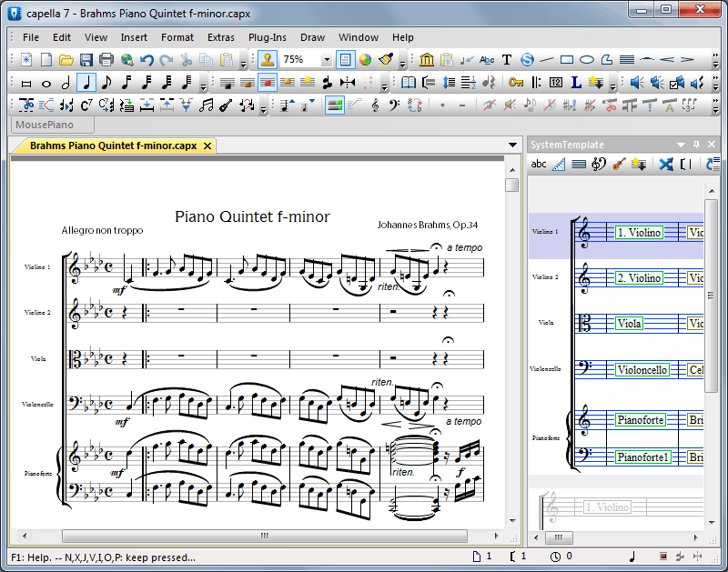Insert a crescendo hairpin

pyautogui.click(x=667, y=59)
